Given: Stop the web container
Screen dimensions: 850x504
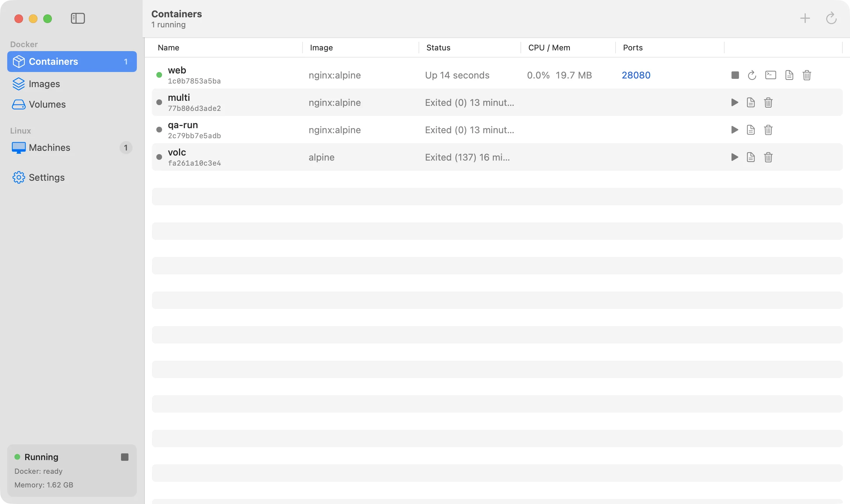Looking at the screenshot, I should [735, 75].
